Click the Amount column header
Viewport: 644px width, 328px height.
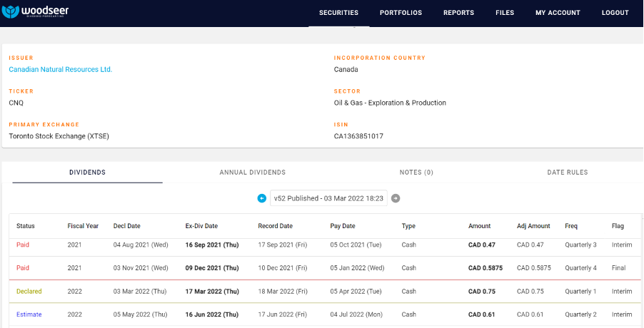click(x=479, y=226)
